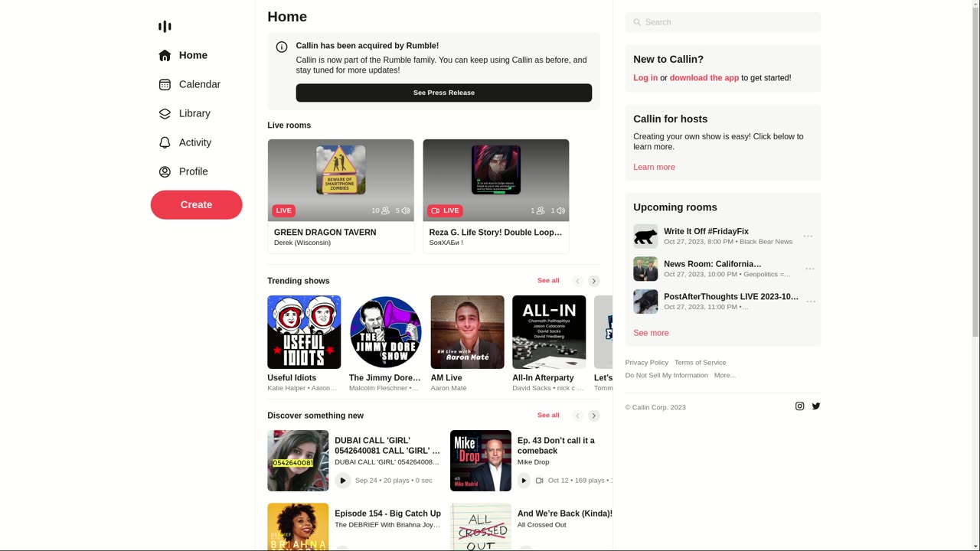Viewport: 980px width, 551px height.
Task: Click News Room: California room thumbnail
Action: [x=645, y=269]
